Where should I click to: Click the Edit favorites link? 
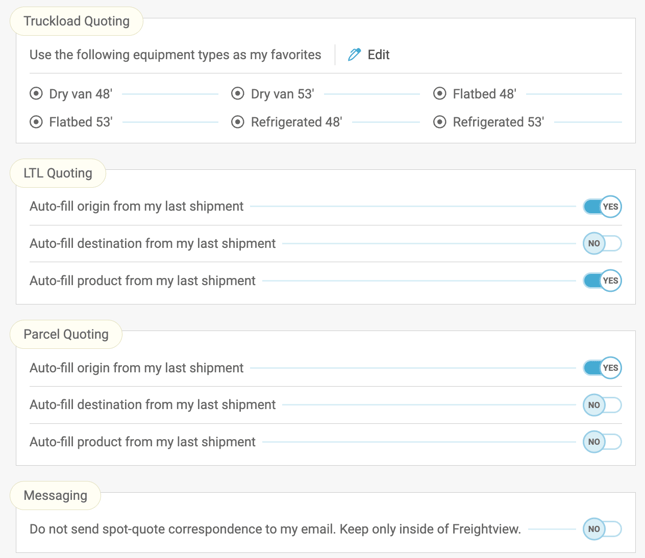tap(378, 55)
